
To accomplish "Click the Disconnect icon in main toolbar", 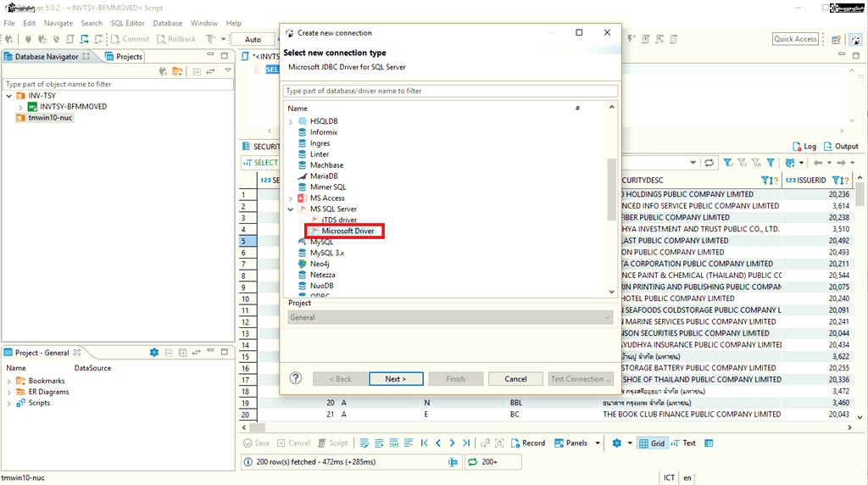I will point(57,39).
